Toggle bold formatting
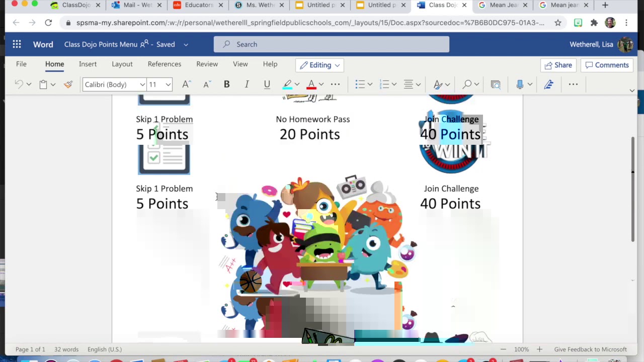644x362 pixels. pyautogui.click(x=226, y=84)
